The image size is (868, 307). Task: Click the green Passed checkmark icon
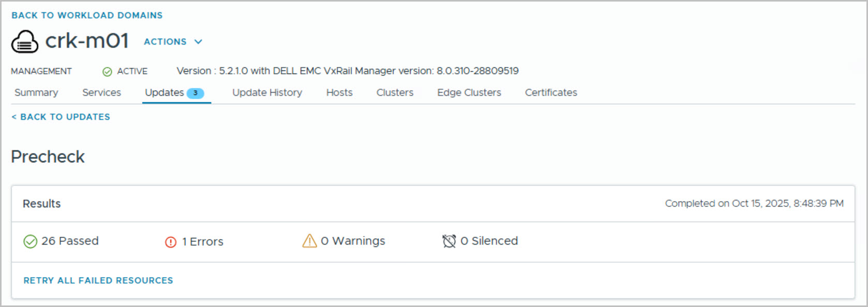point(31,241)
